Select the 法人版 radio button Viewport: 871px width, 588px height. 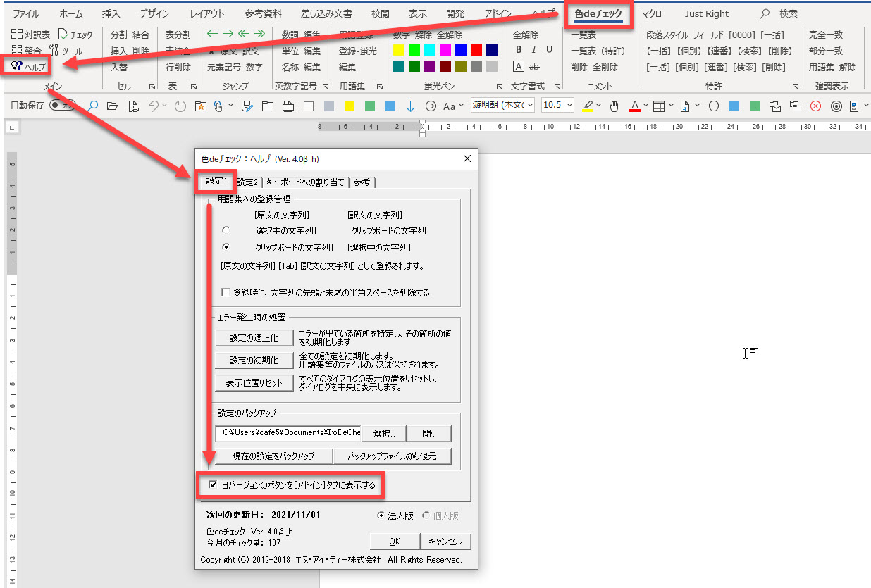pyautogui.click(x=381, y=515)
